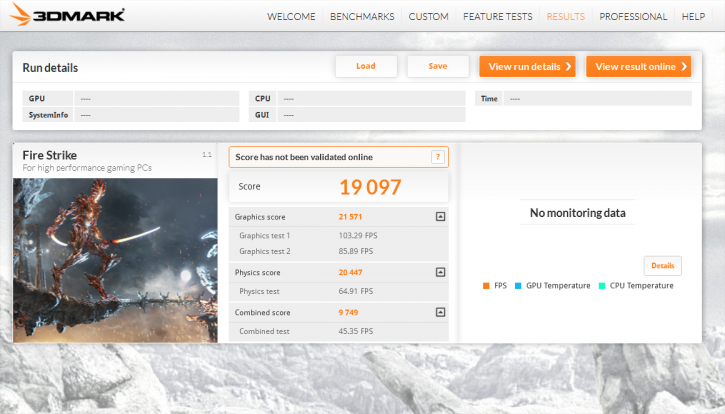
Task: Click the overall score 19 097
Action: point(370,187)
